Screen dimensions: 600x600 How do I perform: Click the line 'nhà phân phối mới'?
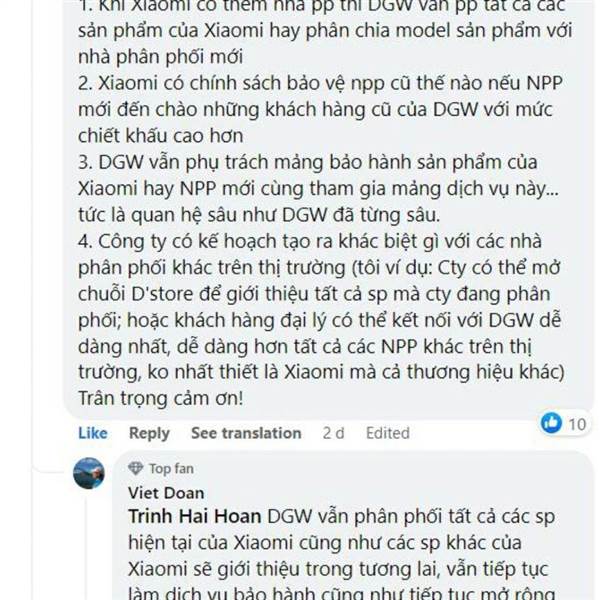161,57
